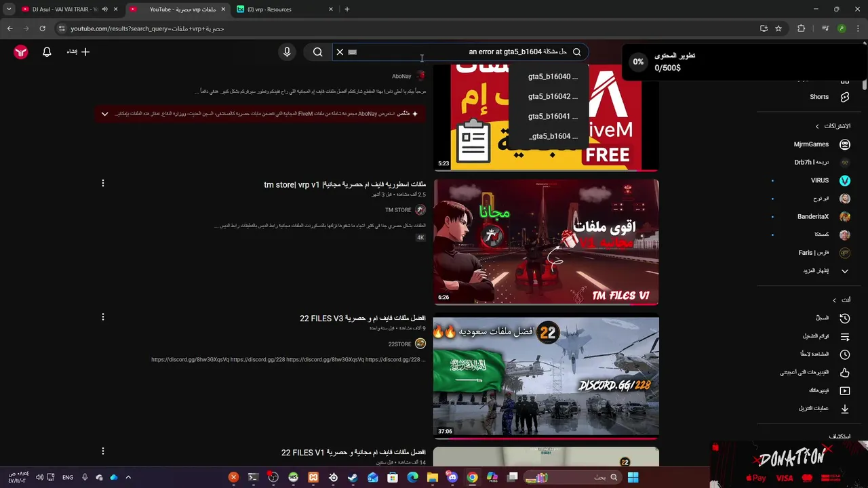Viewport: 868px width, 488px height.
Task: Open the VIRUS channel avatar
Action: (x=845, y=180)
